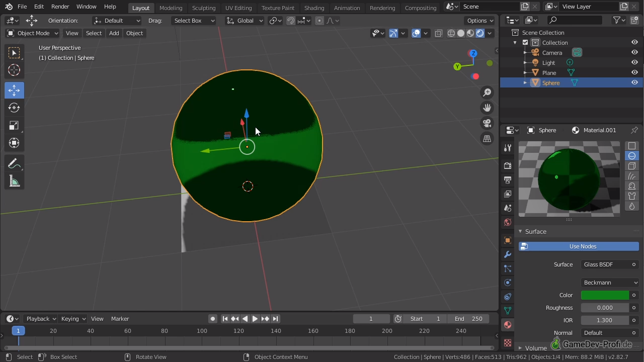Select the Select Box tool in toolbar
The image size is (644, 362).
(14, 53)
